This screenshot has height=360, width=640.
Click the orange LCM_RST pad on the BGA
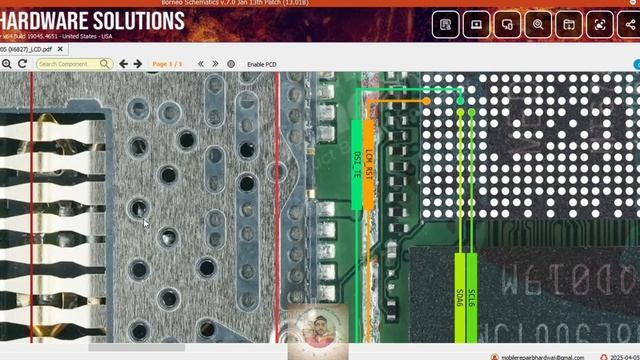[x=427, y=101]
